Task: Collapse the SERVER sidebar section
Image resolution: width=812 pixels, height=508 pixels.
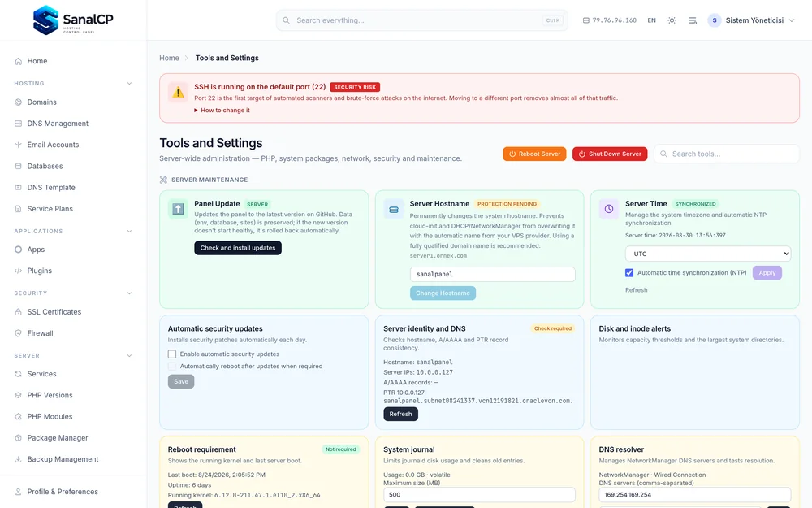Action: coord(129,356)
